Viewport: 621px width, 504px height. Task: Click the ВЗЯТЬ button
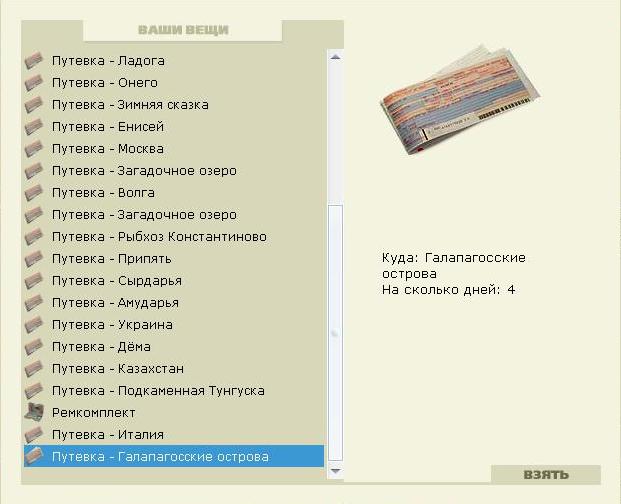coord(546,474)
